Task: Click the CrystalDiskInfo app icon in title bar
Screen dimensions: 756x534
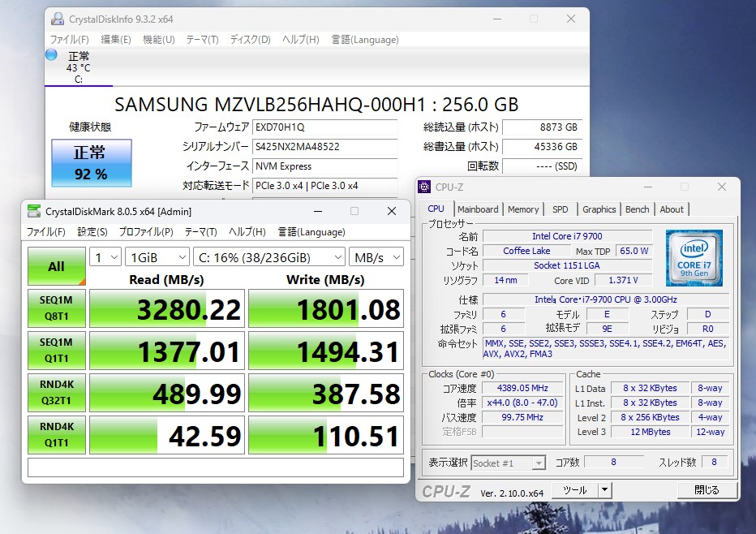Action: [58, 19]
